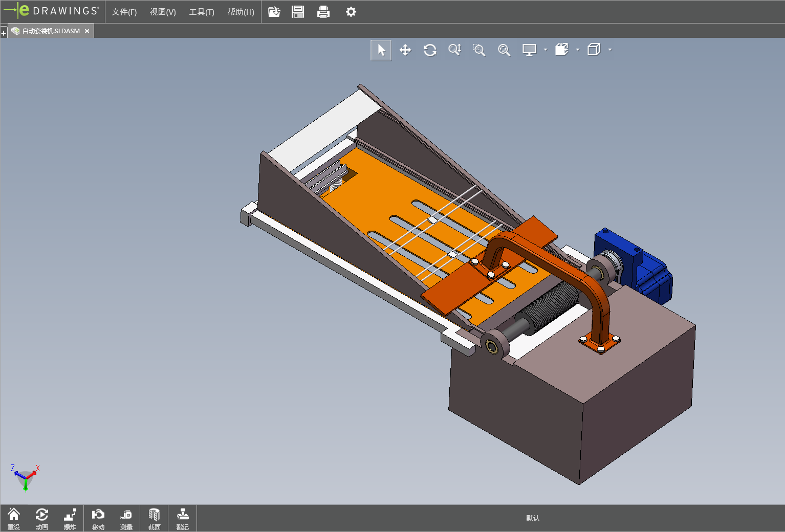
Task: Open the 文件(F) menu
Action: [x=124, y=12]
